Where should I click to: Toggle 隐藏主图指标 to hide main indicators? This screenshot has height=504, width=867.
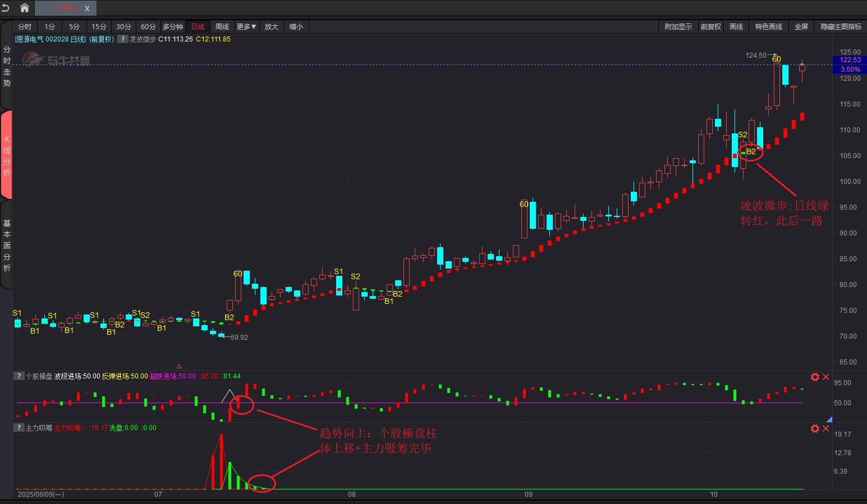pos(841,27)
